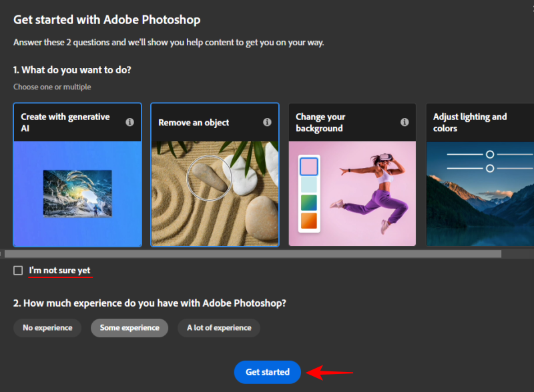Select the Change your background card
Viewport: 534px width, 392px height.
pos(352,175)
